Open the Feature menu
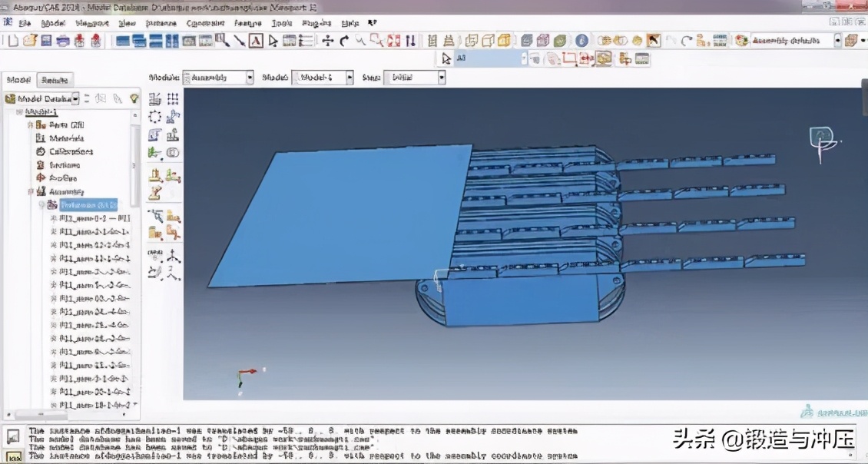The image size is (868, 464). [x=248, y=23]
